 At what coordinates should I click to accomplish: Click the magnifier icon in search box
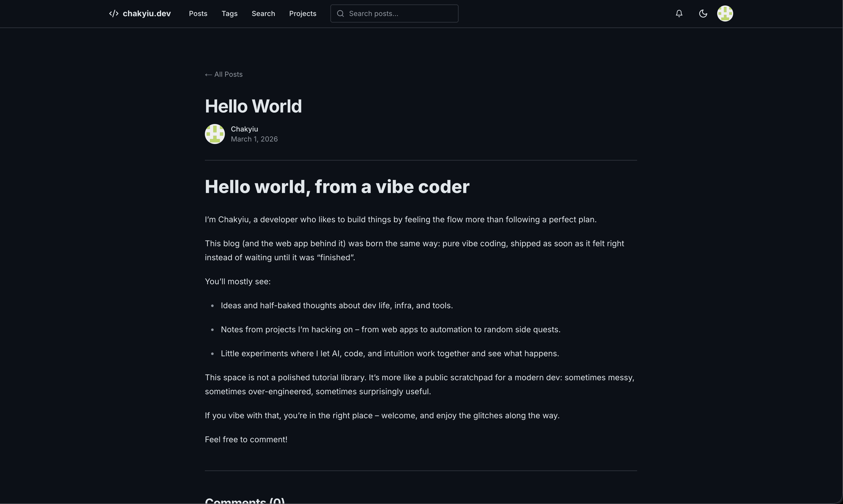(340, 13)
